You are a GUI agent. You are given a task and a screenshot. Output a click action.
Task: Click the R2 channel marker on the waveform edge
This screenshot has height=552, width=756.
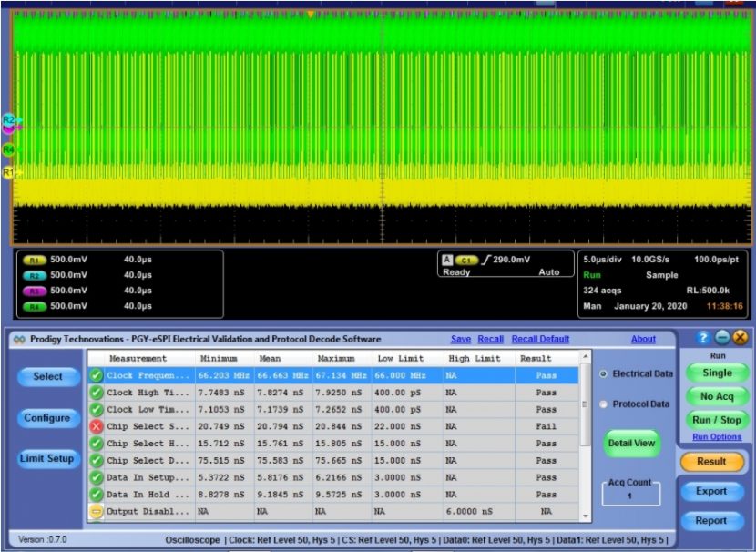point(9,118)
